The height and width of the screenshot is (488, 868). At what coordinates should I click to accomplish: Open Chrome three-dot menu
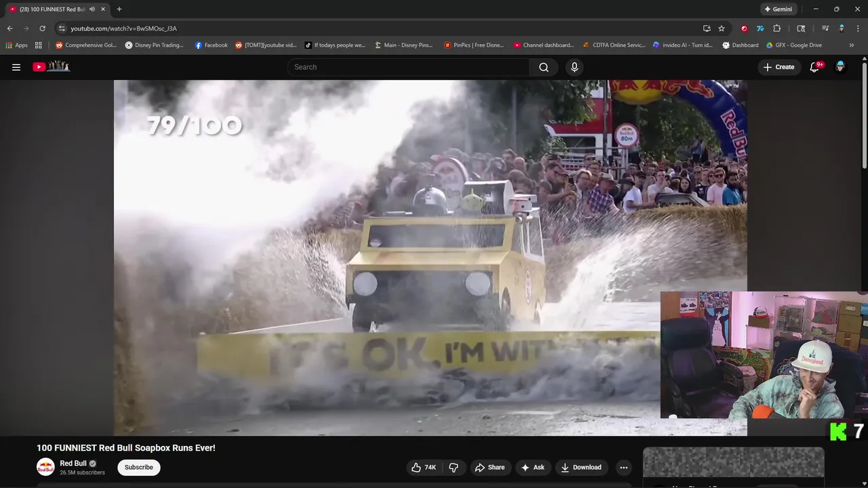click(x=857, y=28)
